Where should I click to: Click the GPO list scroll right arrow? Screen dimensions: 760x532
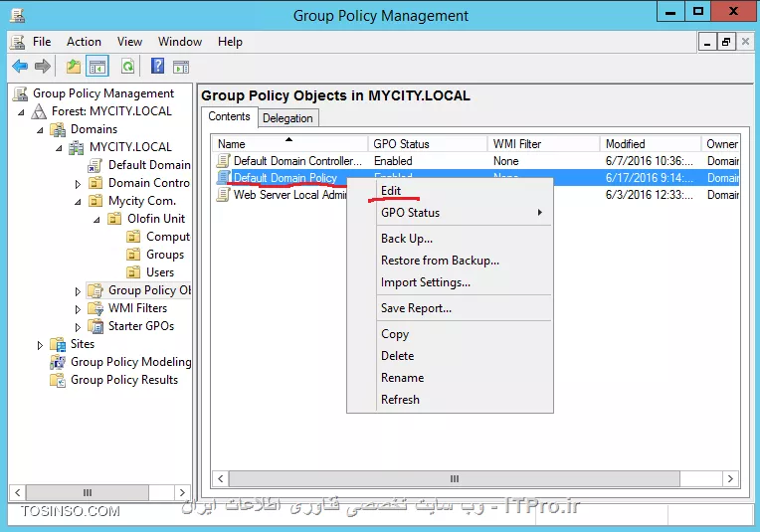pos(730,478)
